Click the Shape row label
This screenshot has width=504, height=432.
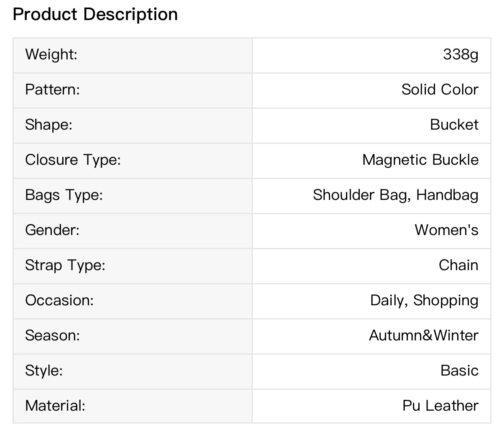48,125
